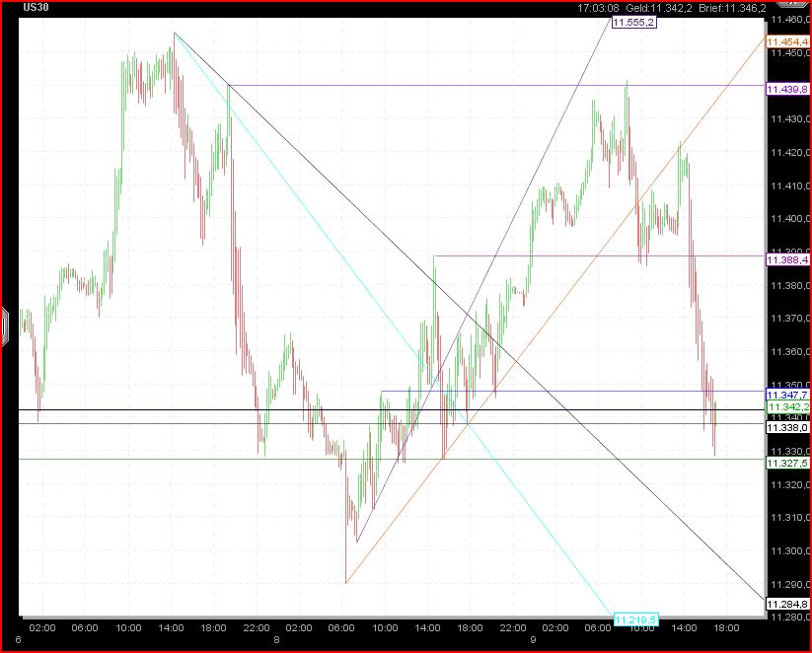Click the US30 instrument title
Screen dimensions: 812x653
pyautogui.click(x=36, y=8)
